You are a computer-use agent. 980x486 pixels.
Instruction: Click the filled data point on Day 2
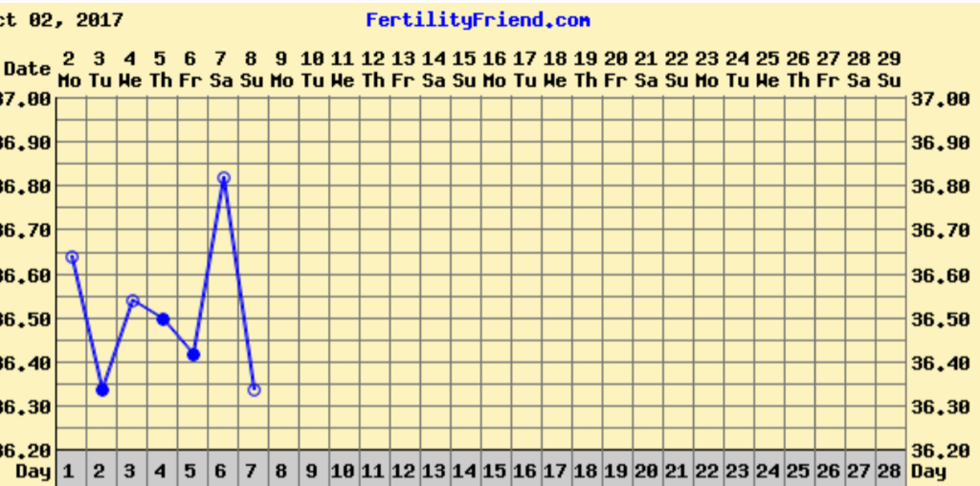(102, 389)
